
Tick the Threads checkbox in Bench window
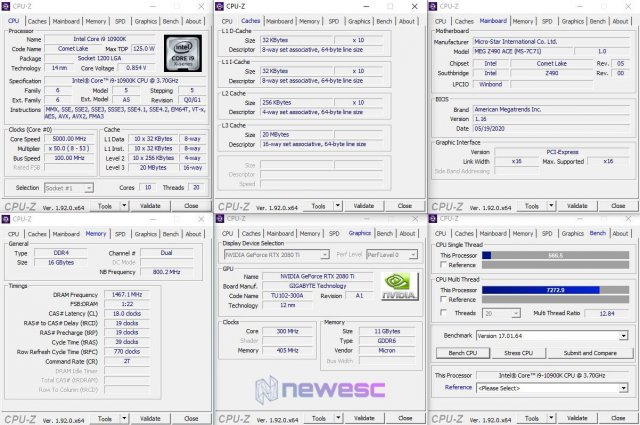point(442,313)
